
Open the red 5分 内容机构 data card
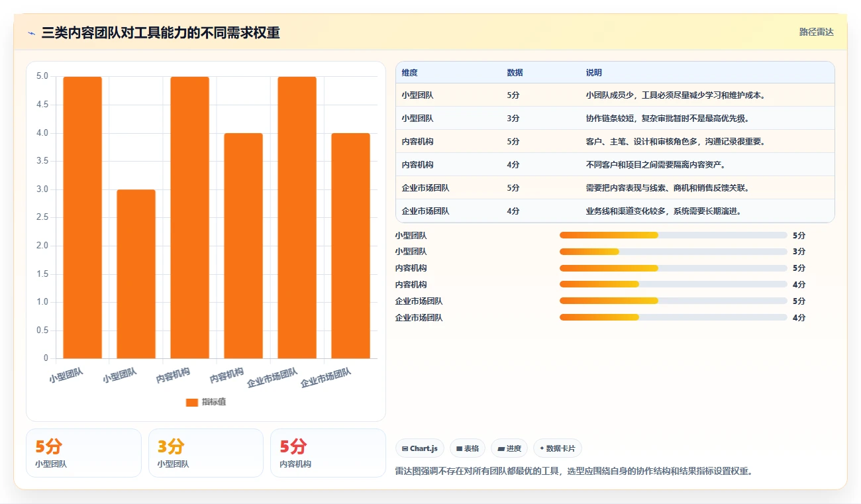point(328,453)
